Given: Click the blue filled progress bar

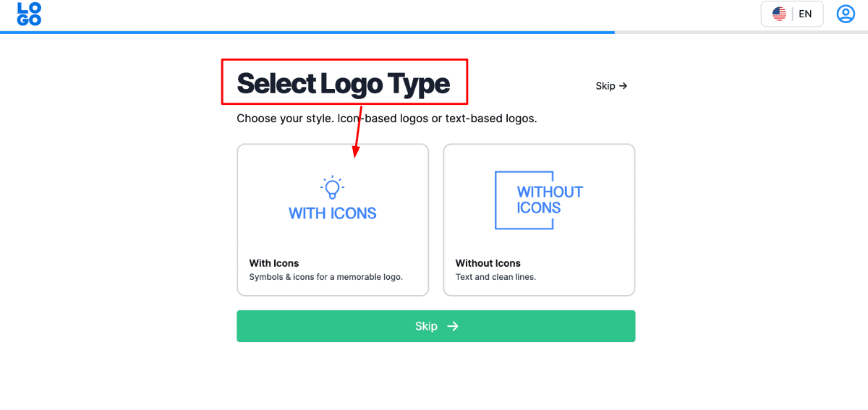Looking at the screenshot, I should (307, 33).
